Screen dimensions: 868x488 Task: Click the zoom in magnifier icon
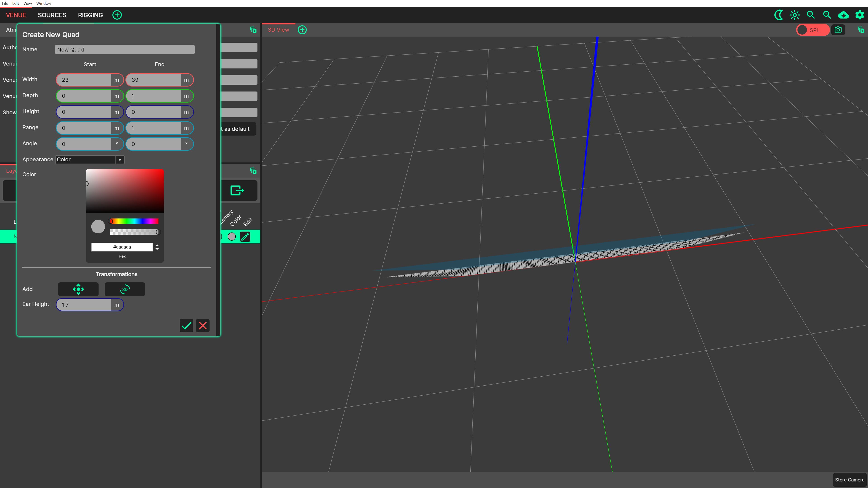[827, 15]
